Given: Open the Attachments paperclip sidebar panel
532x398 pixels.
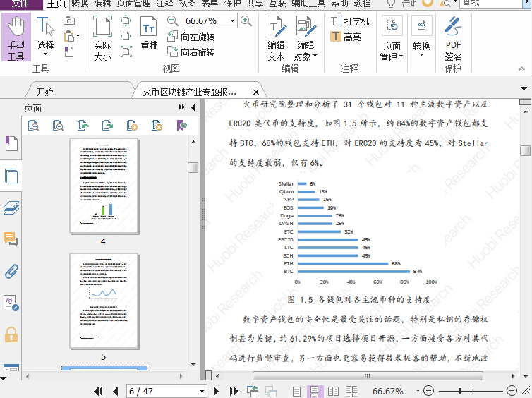Looking at the screenshot, I should [11, 271].
